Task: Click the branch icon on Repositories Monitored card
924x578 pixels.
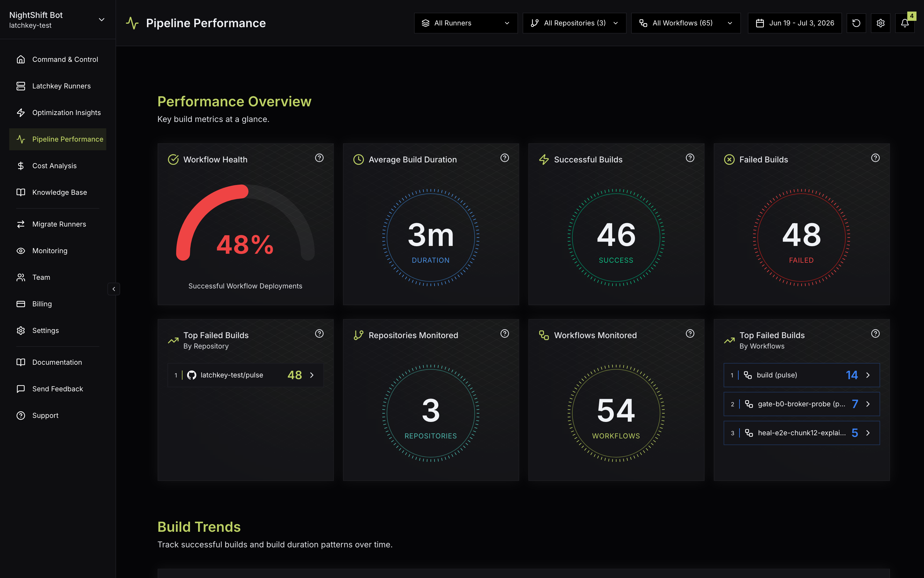Action: click(x=358, y=335)
